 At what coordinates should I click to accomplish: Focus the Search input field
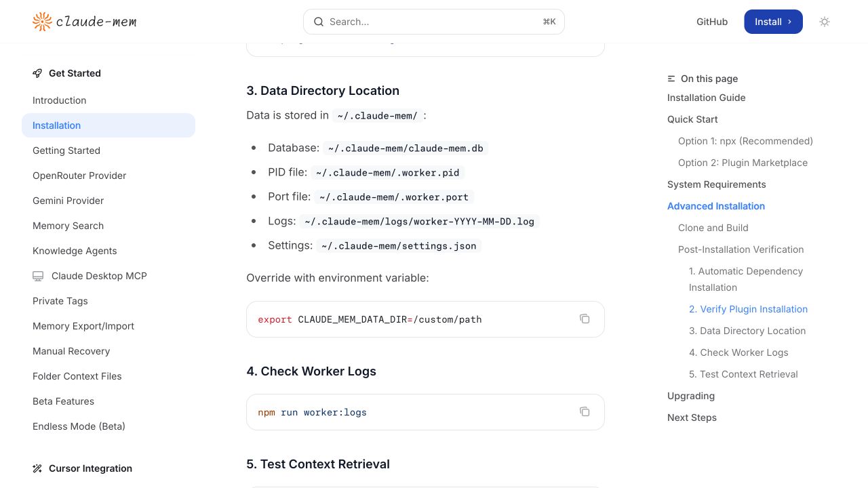[x=434, y=22]
